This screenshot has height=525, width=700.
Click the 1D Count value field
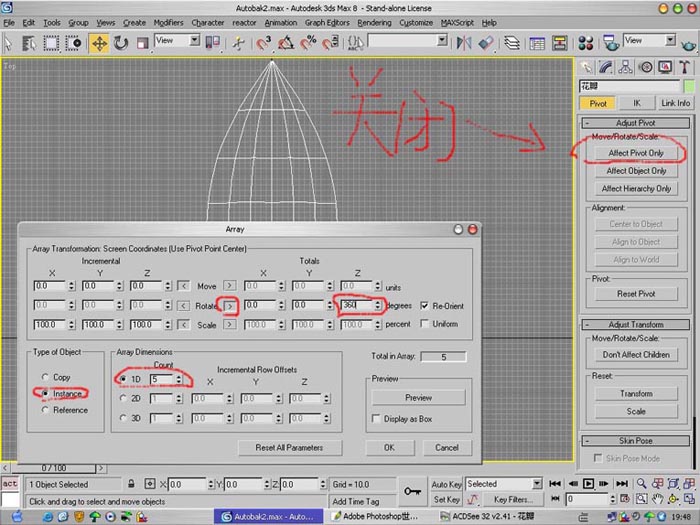[162, 379]
